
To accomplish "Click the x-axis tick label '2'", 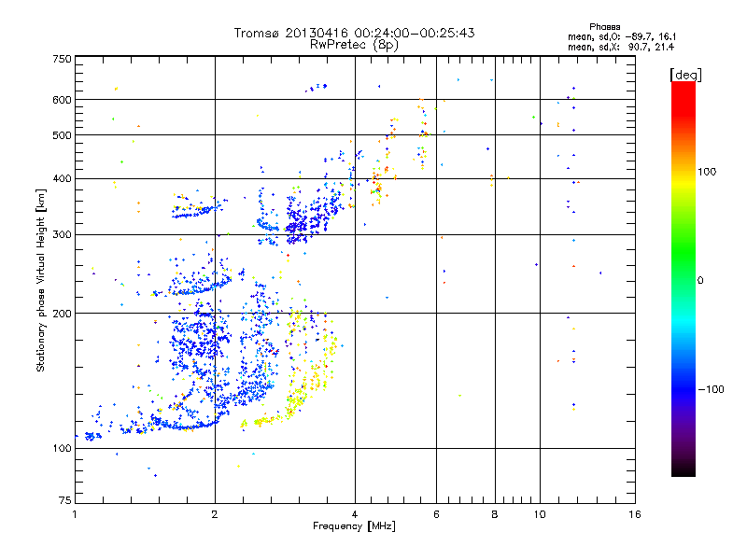I will pyautogui.click(x=215, y=514).
